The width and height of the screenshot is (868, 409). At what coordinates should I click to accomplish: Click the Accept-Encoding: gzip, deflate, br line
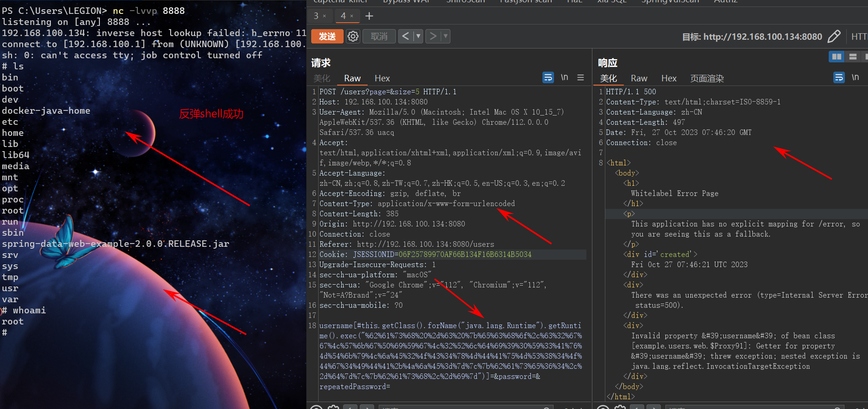coord(390,193)
